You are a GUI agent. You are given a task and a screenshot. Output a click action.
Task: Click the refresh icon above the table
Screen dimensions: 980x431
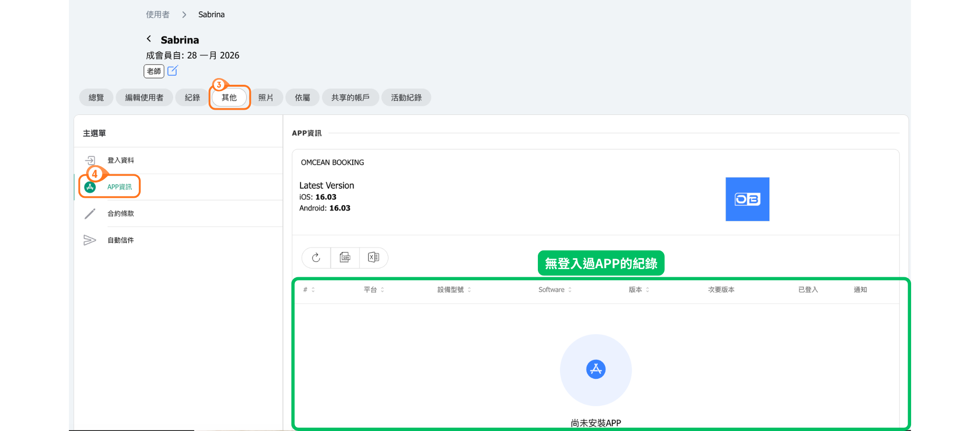(x=316, y=258)
